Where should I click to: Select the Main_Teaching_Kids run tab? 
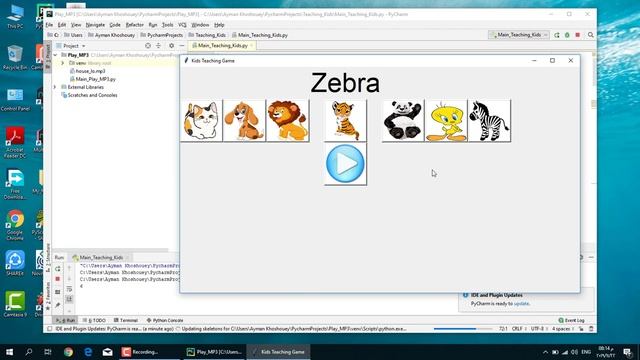point(101,258)
